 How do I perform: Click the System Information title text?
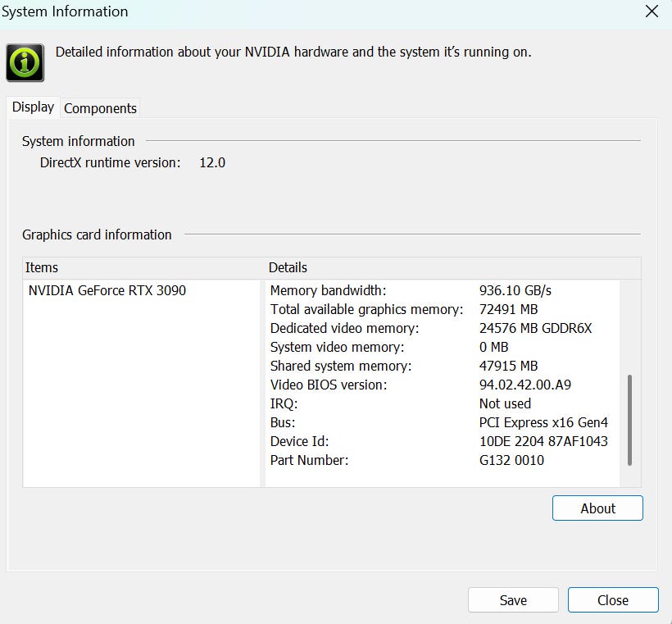point(65,11)
